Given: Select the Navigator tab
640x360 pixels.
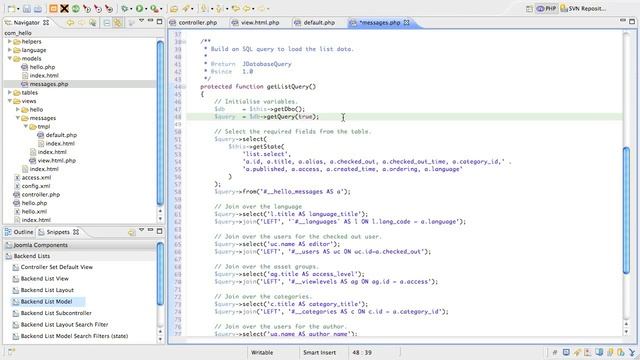Looking at the screenshot, I should click(26, 23).
